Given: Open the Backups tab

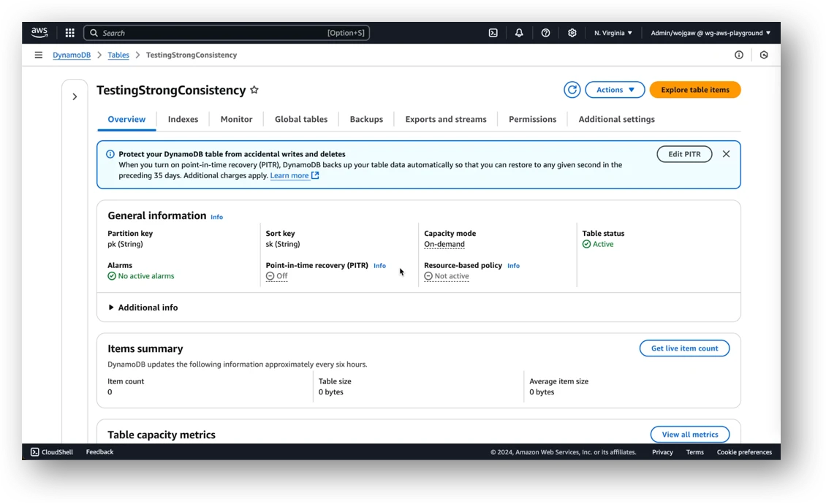Looking at the screenshot, I should point(366,119).
